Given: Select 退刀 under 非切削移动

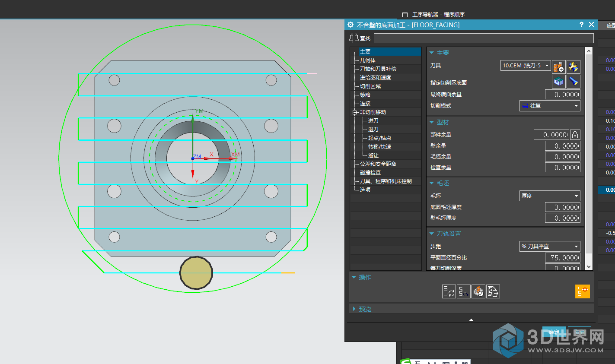Looking at the screenshot, I should pyautogui.click(x=373, y=130).
